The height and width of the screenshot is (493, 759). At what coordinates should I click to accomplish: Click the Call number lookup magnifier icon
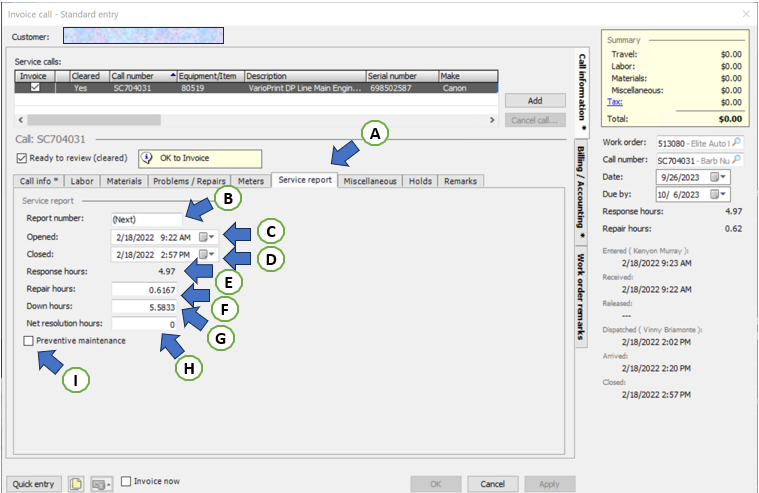coord(736,159)
